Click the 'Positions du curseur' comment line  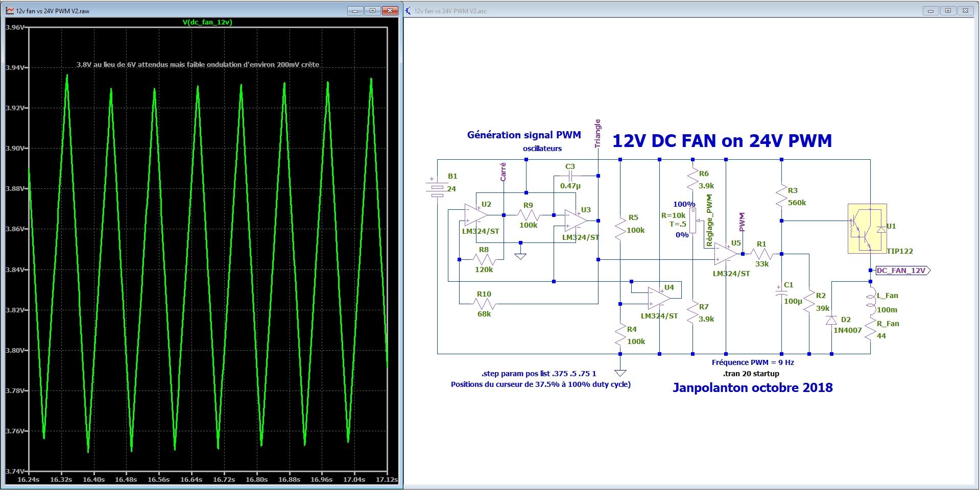point(541,384)
